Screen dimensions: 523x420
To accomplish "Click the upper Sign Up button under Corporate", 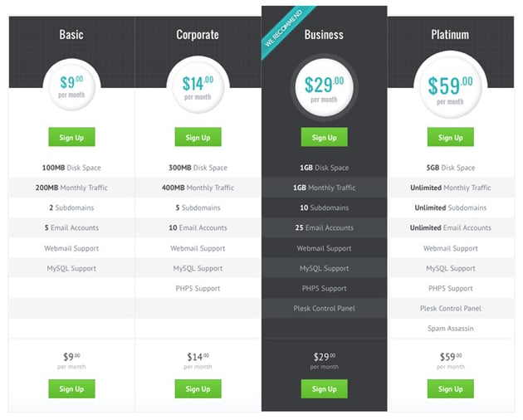I will pos(198,137).
